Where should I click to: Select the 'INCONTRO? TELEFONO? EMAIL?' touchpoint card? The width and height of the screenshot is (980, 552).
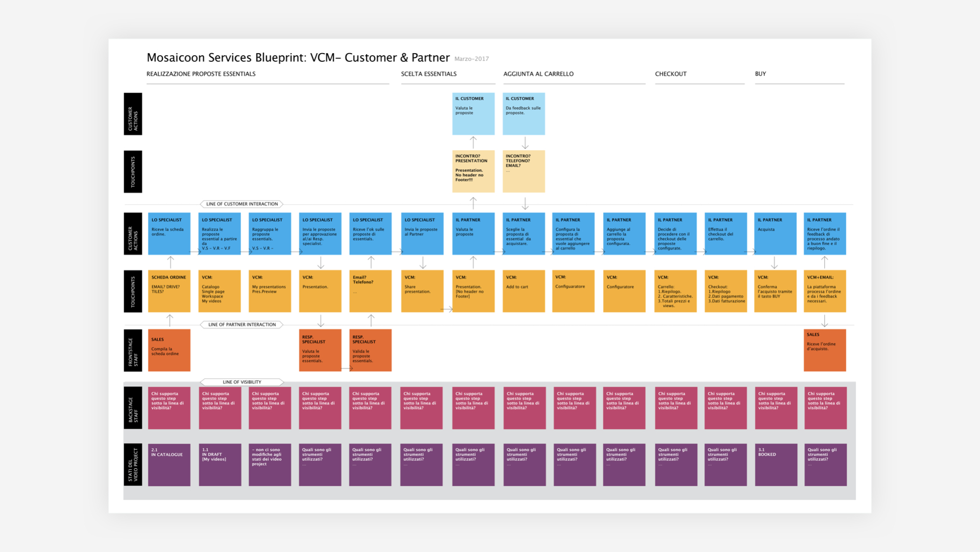click(523, 171)
